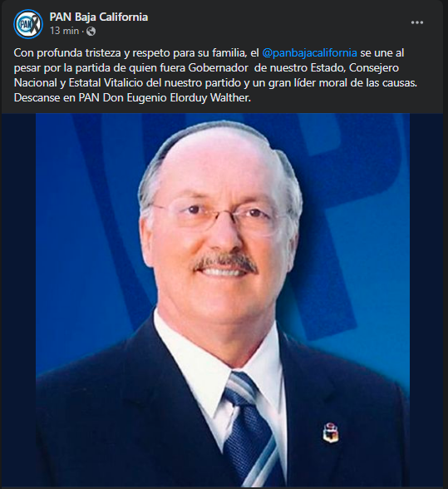The height and width of the screenshot is (489, 448).
Task: Click the dark left margin beside the photo
Action: tap(18, 299)
